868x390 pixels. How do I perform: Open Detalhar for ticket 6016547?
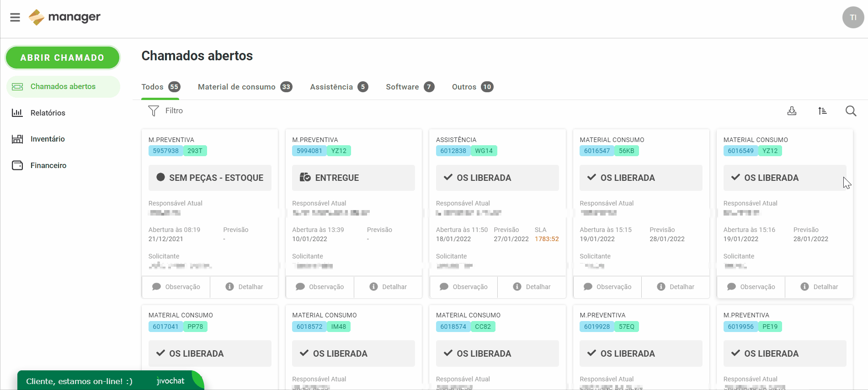coord(676,287)
